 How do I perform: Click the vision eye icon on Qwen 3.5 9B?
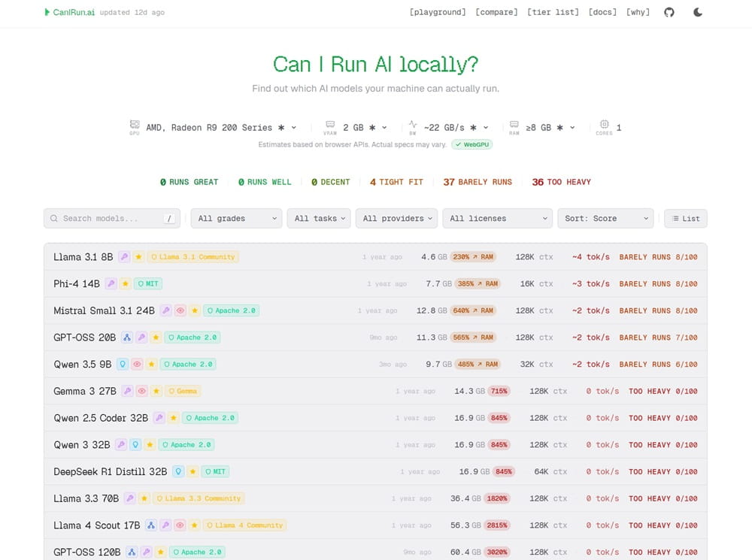(137, 365)
